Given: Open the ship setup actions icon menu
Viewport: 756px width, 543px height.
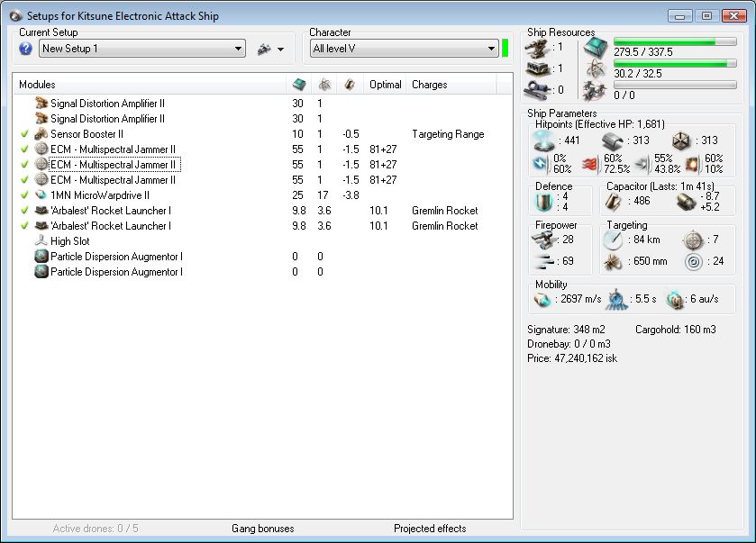Looking at the screenshot, I should coord(270,49).
